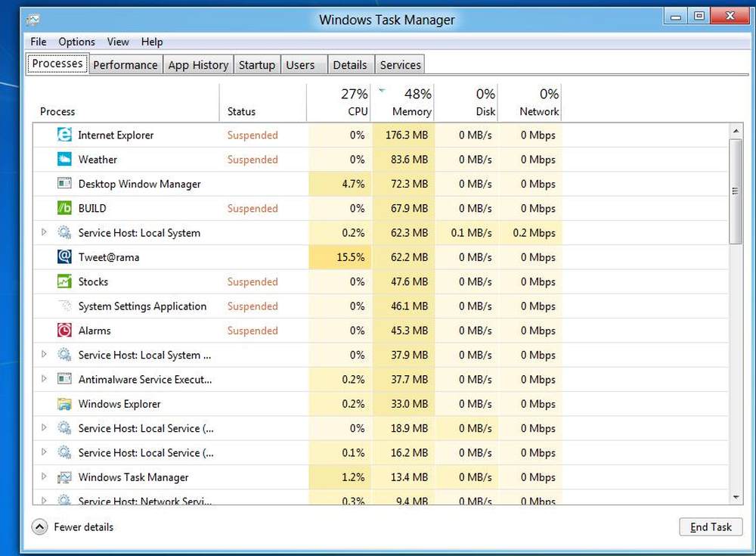
Task: Click the scrollbar up arrow
Action: click(x=736, y=131)
